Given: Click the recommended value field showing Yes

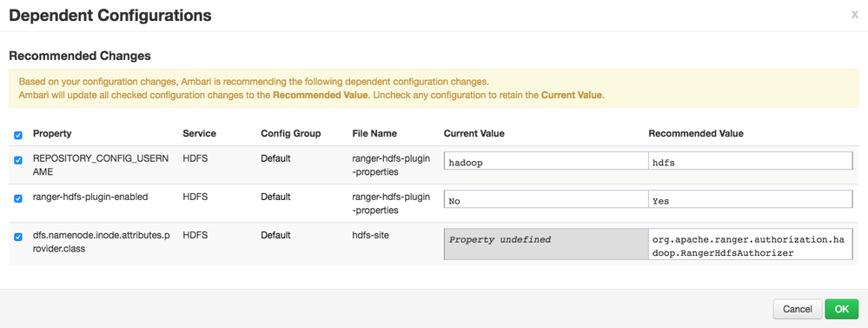Looking at the screenshot, I should [750, 199].
